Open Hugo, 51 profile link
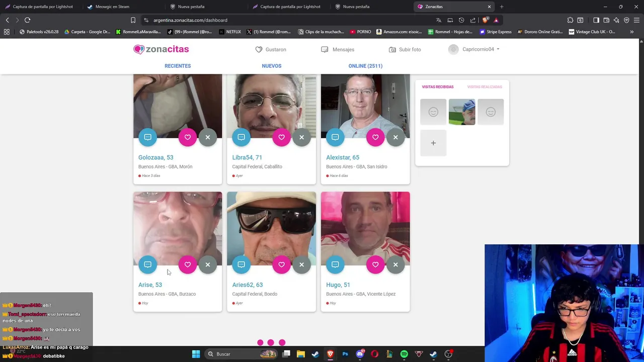The height and width of the screenshot is (362, 644). (338, 285)
